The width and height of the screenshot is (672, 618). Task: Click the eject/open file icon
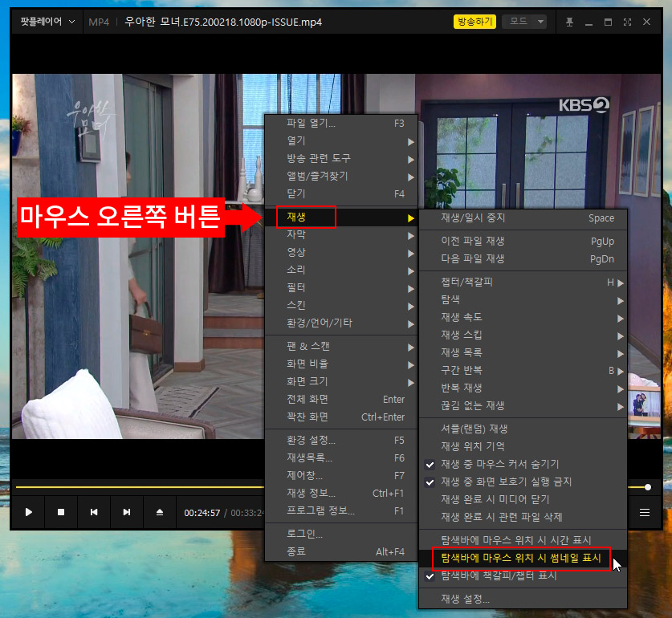point(160,512)
